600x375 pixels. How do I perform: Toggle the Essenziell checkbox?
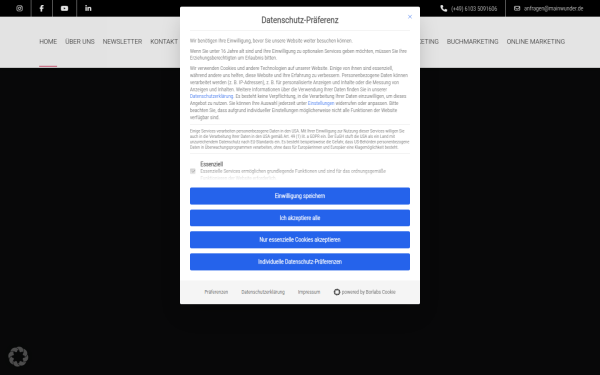click(193, 171)
